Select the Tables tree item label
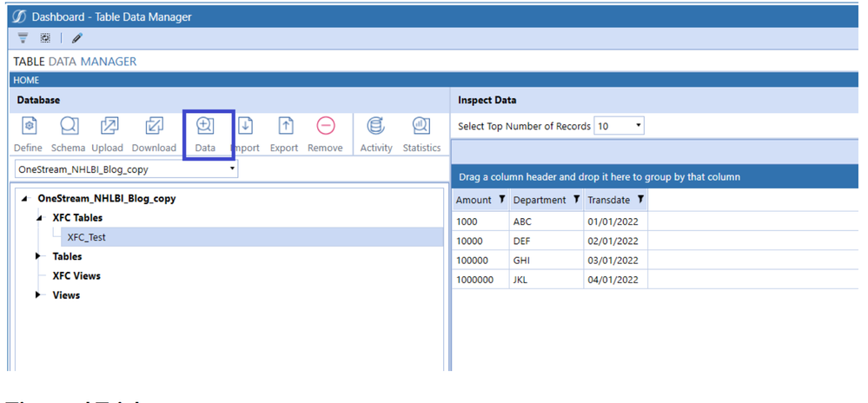Viewport: 868px width, 403px height. (67, 256)
